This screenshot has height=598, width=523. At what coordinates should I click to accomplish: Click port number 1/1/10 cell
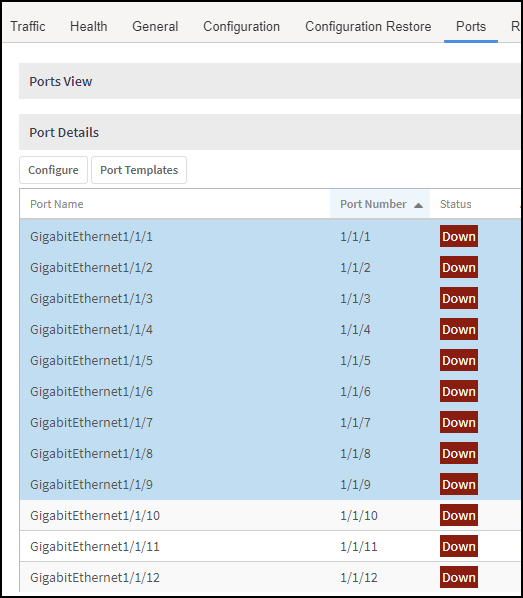[x=359, y=515]
